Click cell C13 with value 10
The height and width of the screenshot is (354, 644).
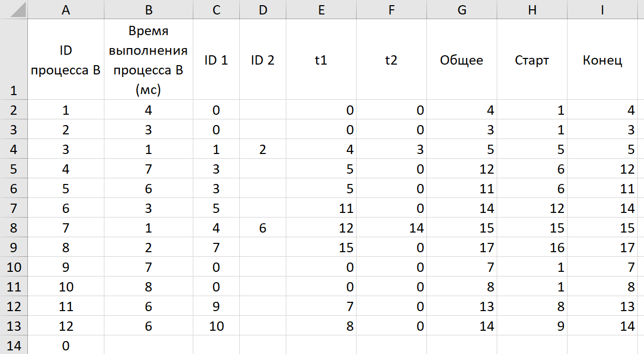[216, 326]
